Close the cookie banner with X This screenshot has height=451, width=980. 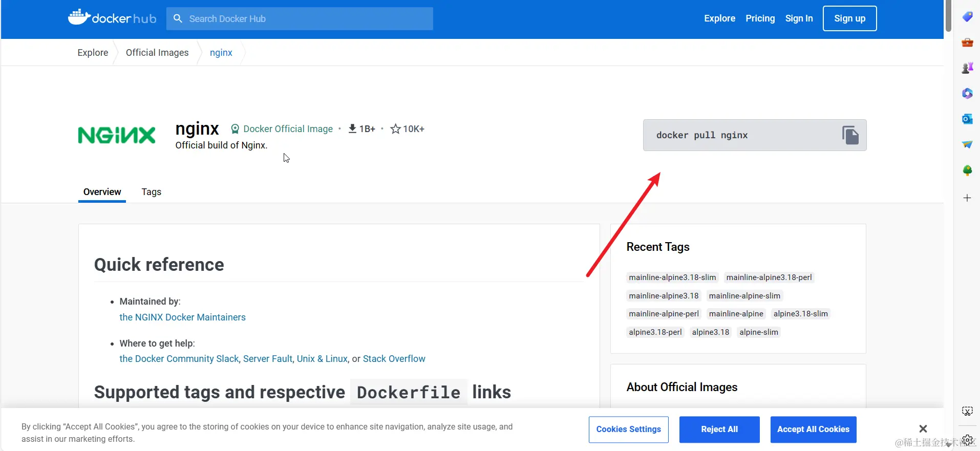point(923,429)
